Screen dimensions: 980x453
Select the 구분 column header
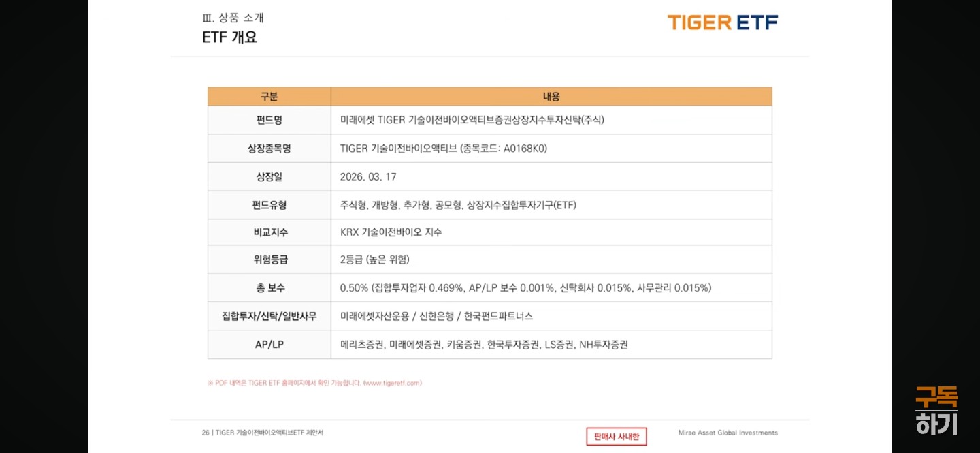(269, 97)
